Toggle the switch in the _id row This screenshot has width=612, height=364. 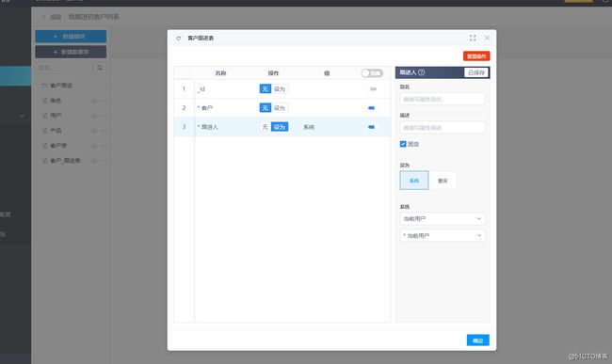pos(373,88)
